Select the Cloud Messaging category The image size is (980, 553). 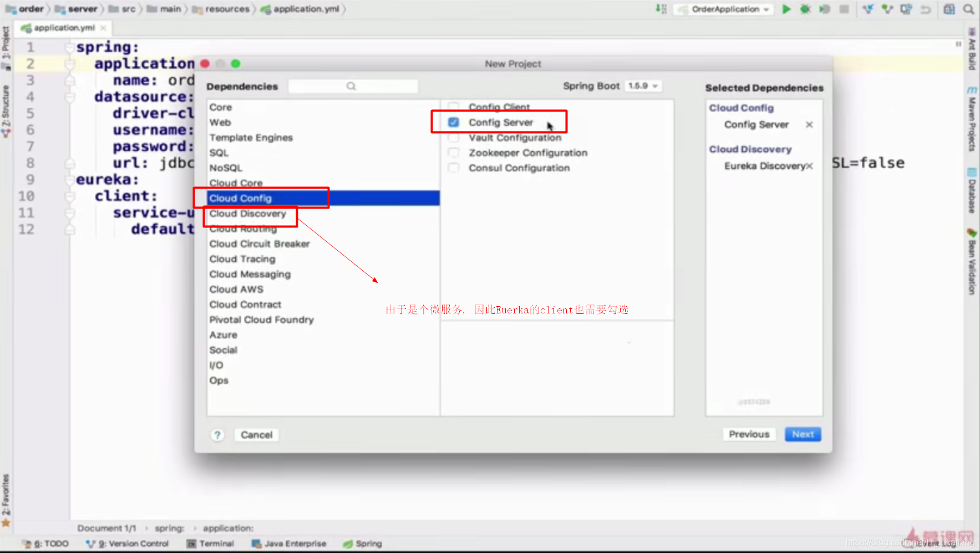pyautogui.click(x=323, y=274)
